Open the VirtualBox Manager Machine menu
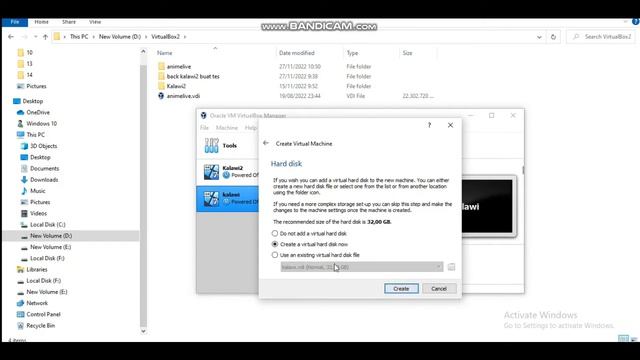The width and height of the screenshot is (640, 360). [x=227, y=128]
